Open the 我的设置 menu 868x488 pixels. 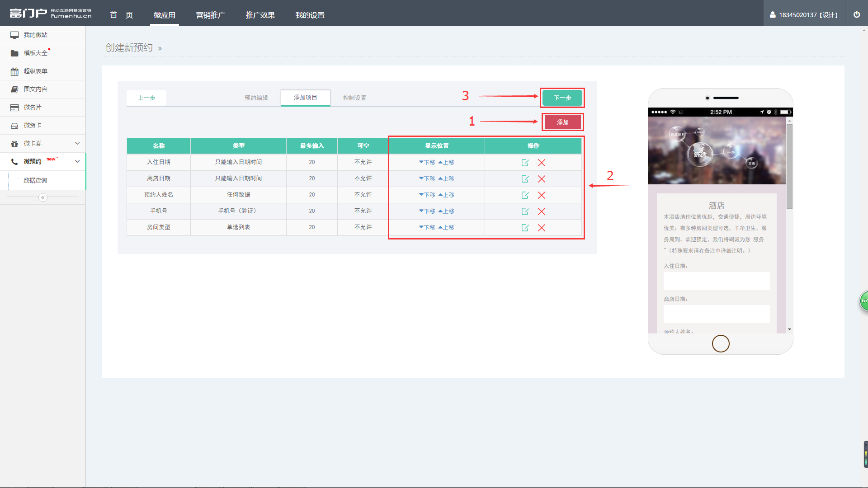(310, 15)
